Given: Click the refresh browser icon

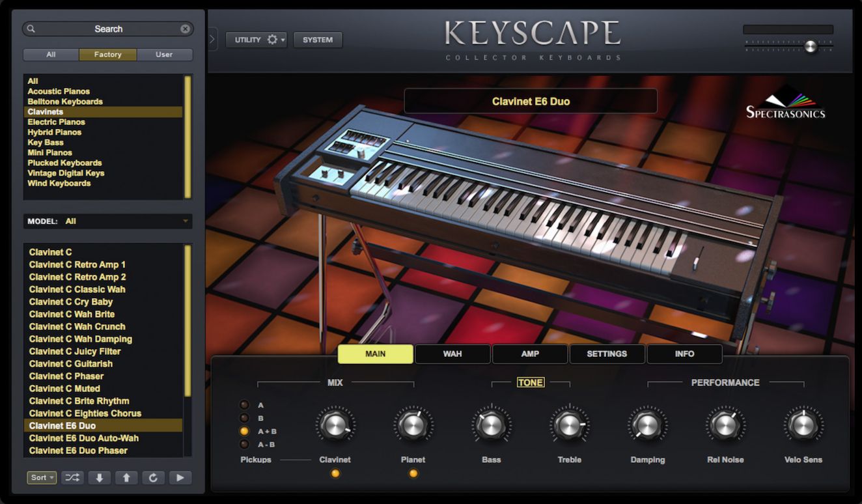Looking at the screenshot, I should (153, 477).
